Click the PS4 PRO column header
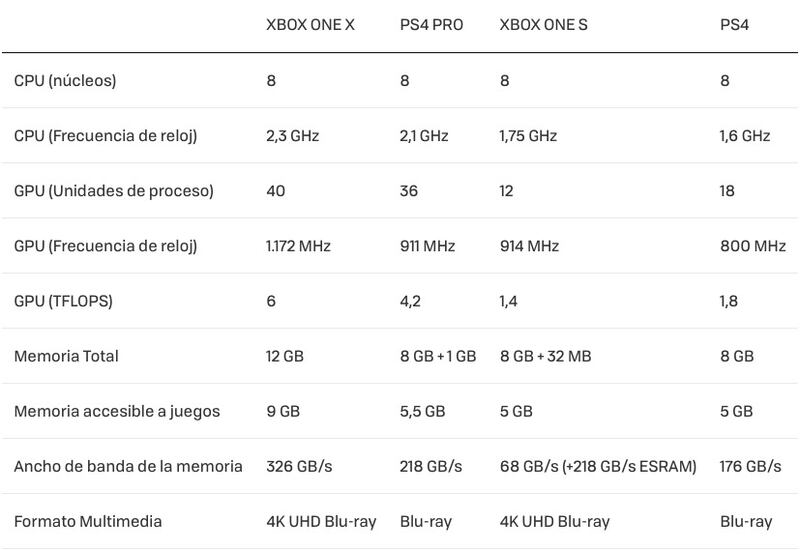The width and height of the screenshot is (800, 550). point(432,25)
